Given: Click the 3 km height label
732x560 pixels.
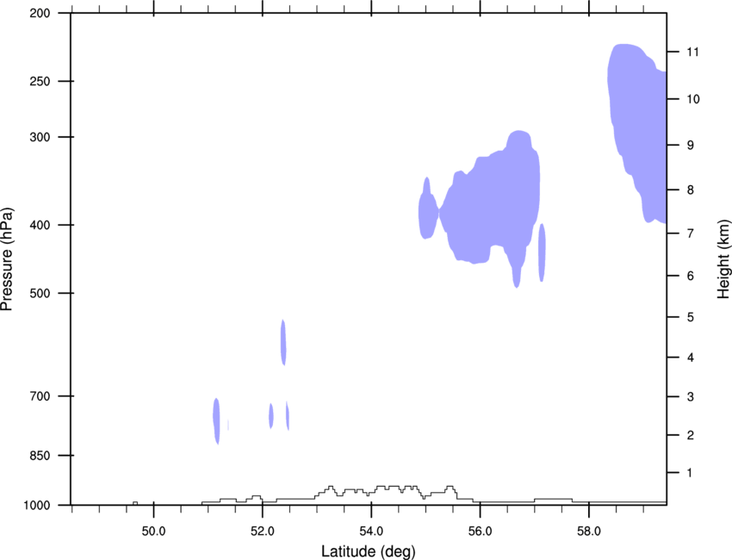Looking at the screenshot, I should click(691, 397).
